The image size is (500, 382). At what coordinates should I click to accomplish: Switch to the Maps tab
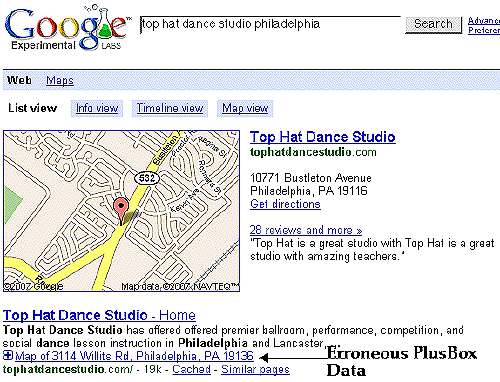[60, 80]
